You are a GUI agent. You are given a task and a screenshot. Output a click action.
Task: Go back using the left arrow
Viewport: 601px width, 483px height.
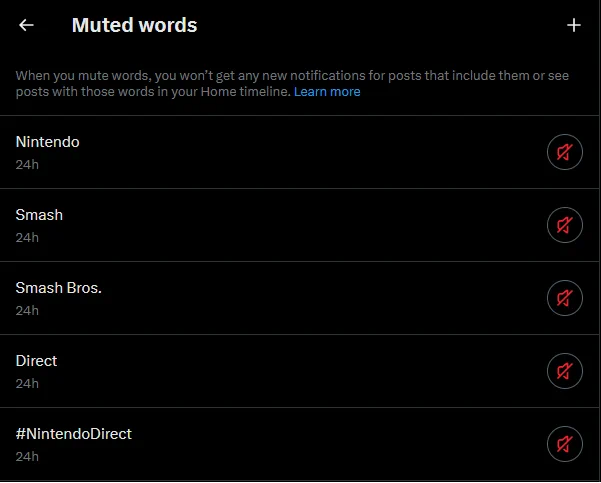point(26,25)
